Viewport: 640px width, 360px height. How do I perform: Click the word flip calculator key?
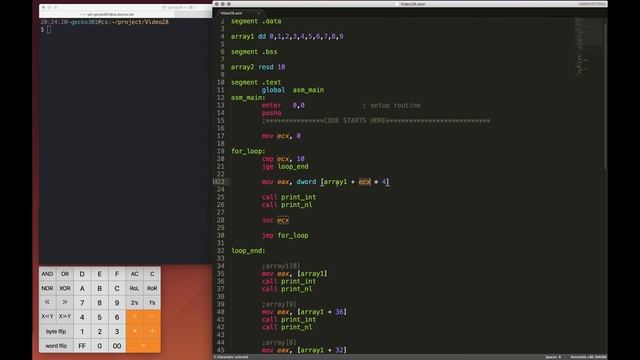56,346
